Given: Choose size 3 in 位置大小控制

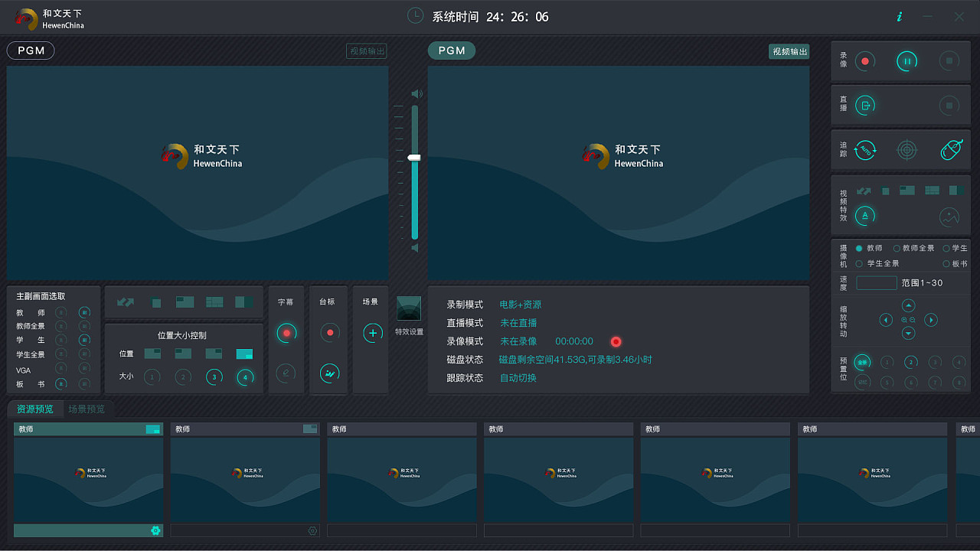Looking at the screenshot, I should coord(214,377).
